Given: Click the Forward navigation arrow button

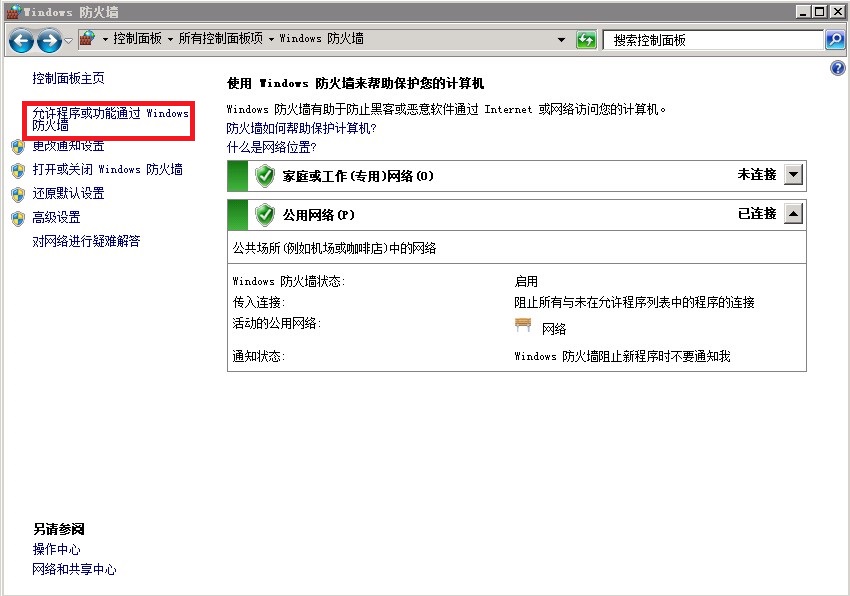Looking at the screenshot, I should 48,40.
